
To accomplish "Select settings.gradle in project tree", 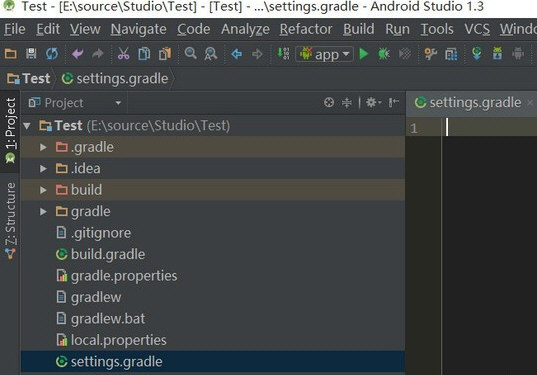I will (213, 362).
